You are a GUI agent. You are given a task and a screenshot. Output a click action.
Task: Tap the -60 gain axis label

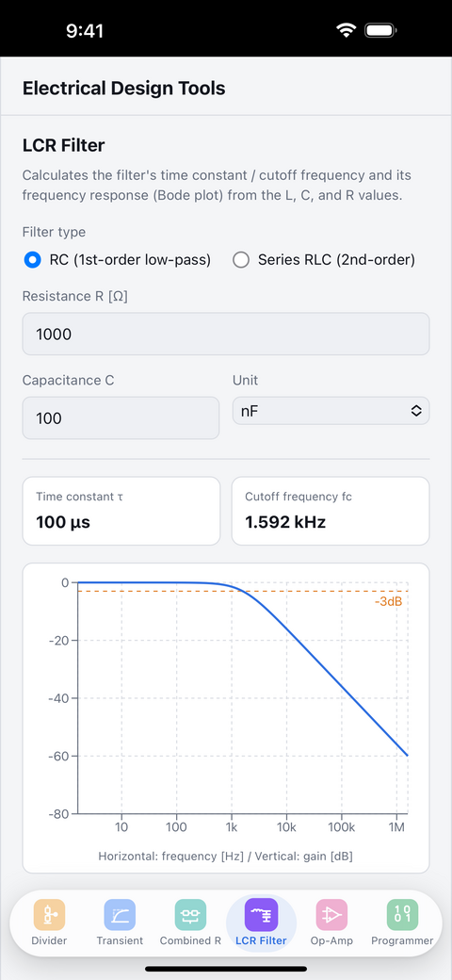coord(59,757)
